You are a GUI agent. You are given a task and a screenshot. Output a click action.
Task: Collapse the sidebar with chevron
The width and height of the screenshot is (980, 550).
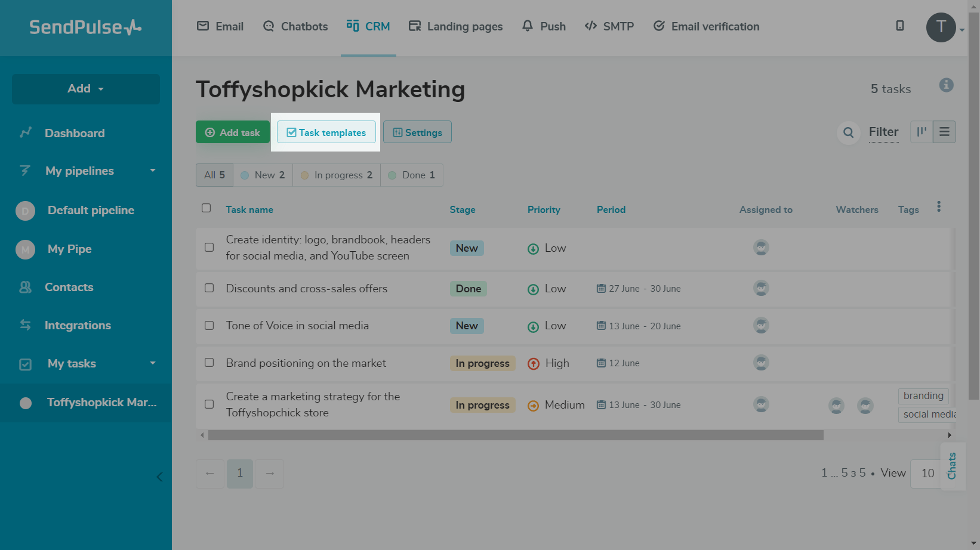click(x=159, y=477)
